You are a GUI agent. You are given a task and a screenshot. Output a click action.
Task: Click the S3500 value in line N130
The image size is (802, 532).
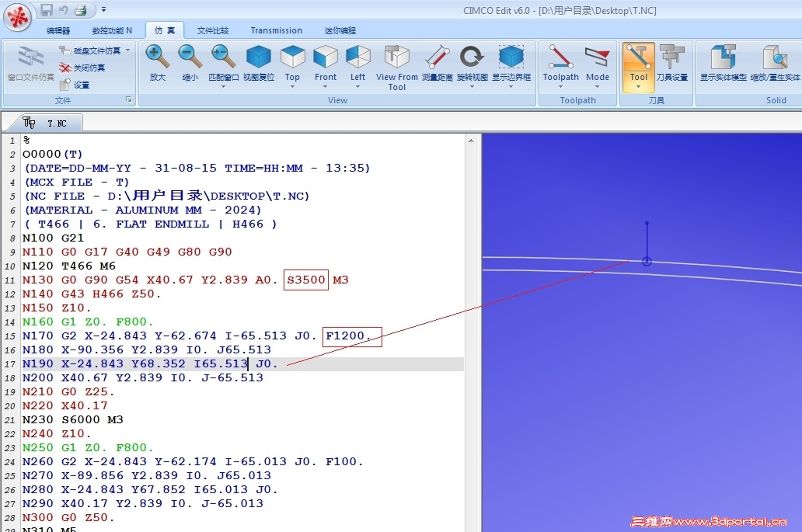click(306, 280)
